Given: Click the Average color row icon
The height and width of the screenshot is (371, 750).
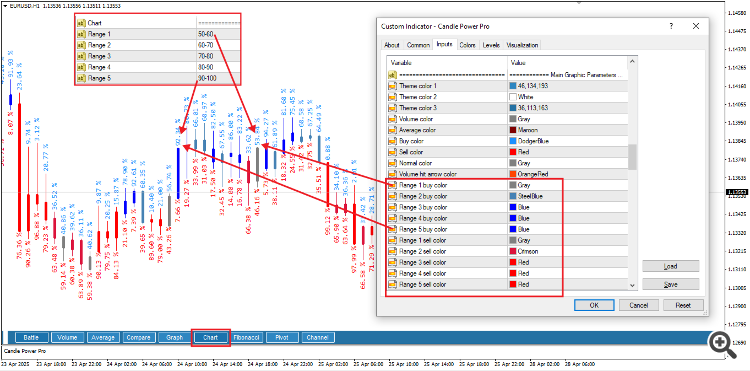Looking at the screenshot, I should pyautogui.click(x=393, y=130).
